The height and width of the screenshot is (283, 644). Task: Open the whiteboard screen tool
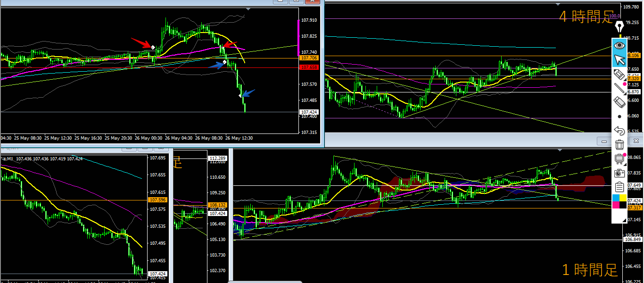(x=619, y=159)
